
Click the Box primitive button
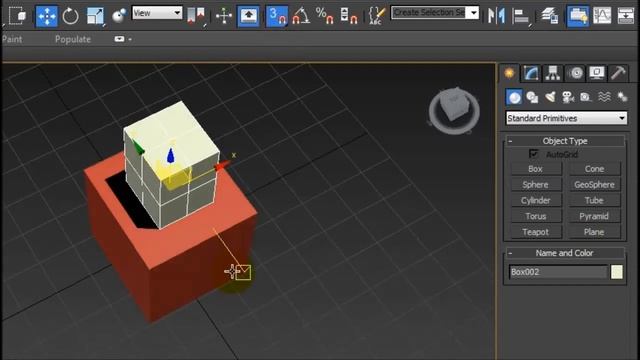[x=536, y=169]
